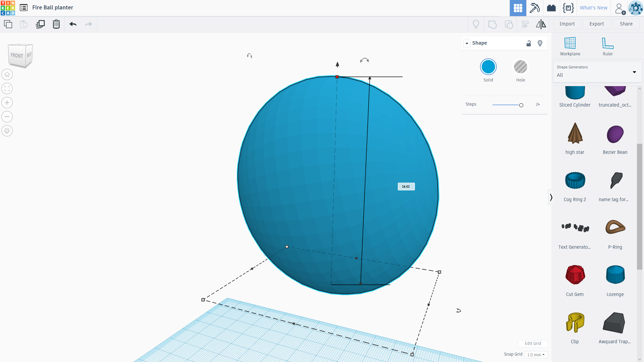Open the user profile avatar

point(636,8)
